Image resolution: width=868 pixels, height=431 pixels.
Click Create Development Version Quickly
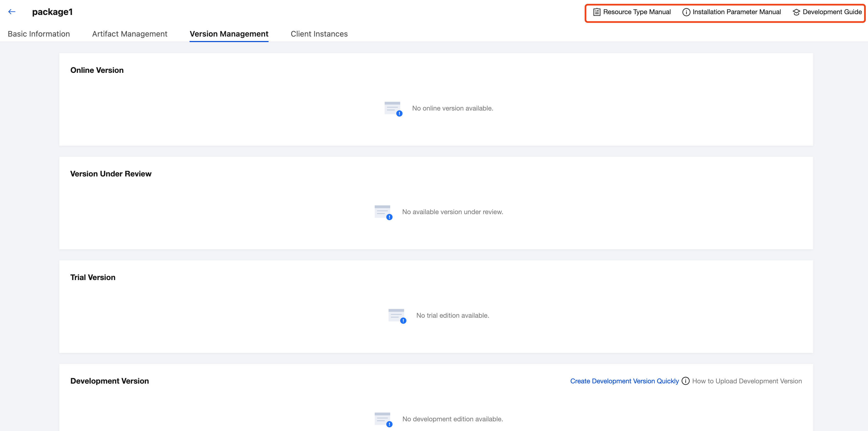(x=624, y=381)
